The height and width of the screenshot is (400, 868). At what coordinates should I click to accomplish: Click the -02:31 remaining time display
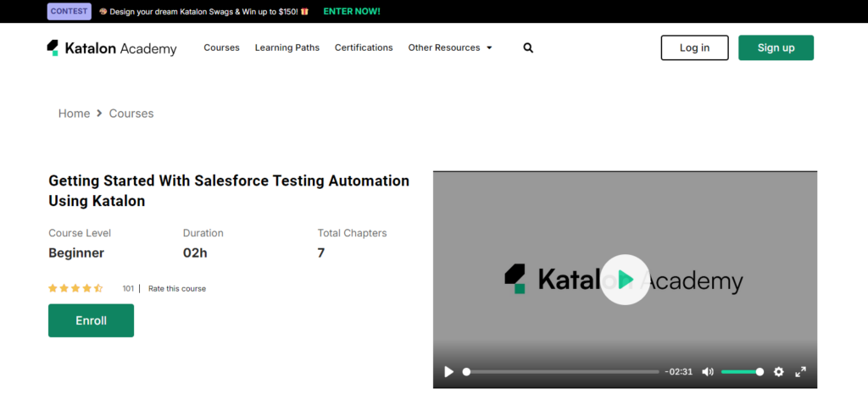pos(679,372)
